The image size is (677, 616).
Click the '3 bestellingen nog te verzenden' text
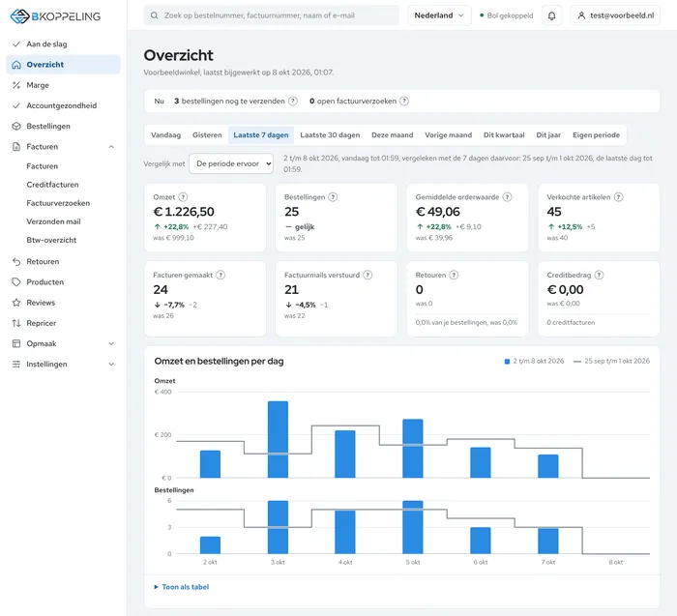click(x=230, y=101)
